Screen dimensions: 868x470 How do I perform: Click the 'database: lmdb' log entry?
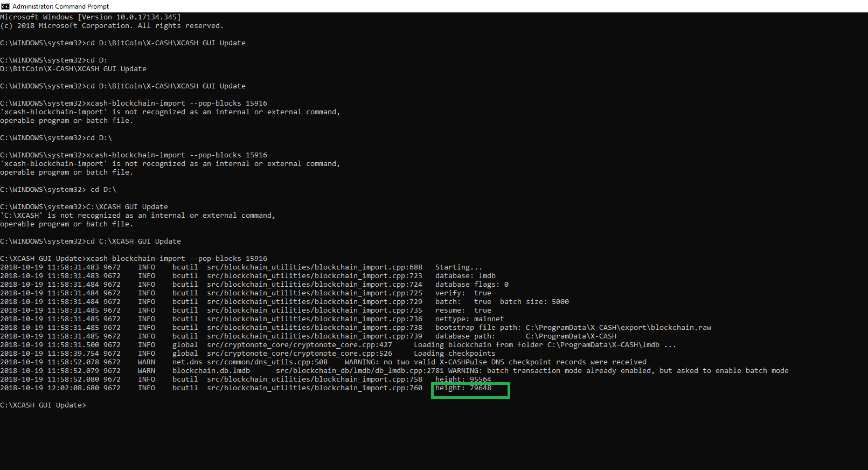tap(466, 276)
